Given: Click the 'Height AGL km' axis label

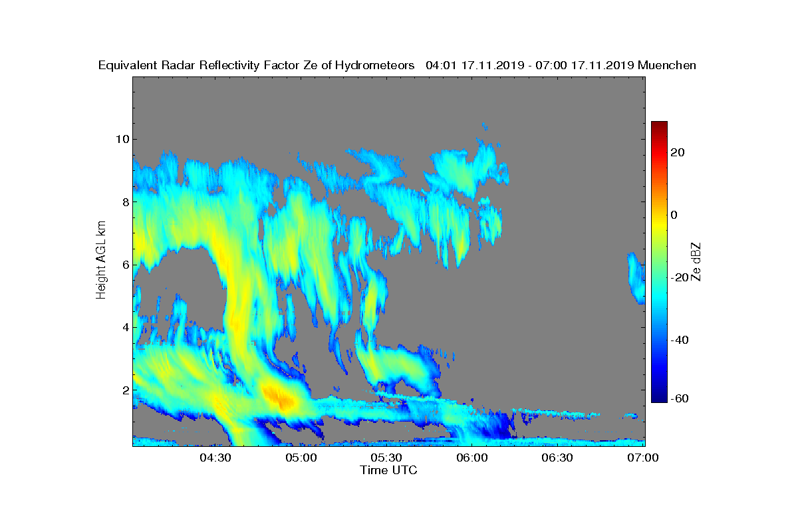Looking at the screenshot, I should click(101, 261).
